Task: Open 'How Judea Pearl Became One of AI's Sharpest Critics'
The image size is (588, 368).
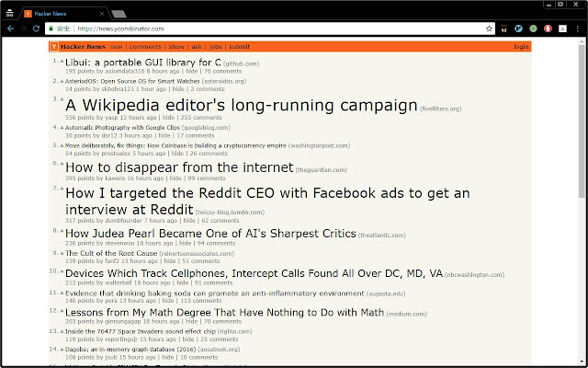Action: (x=210, y=233)
